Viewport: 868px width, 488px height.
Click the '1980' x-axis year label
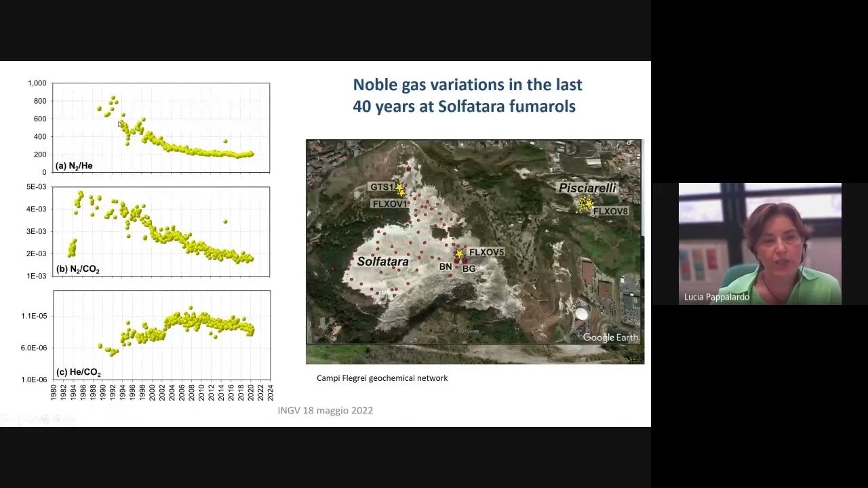click(54, 393)
